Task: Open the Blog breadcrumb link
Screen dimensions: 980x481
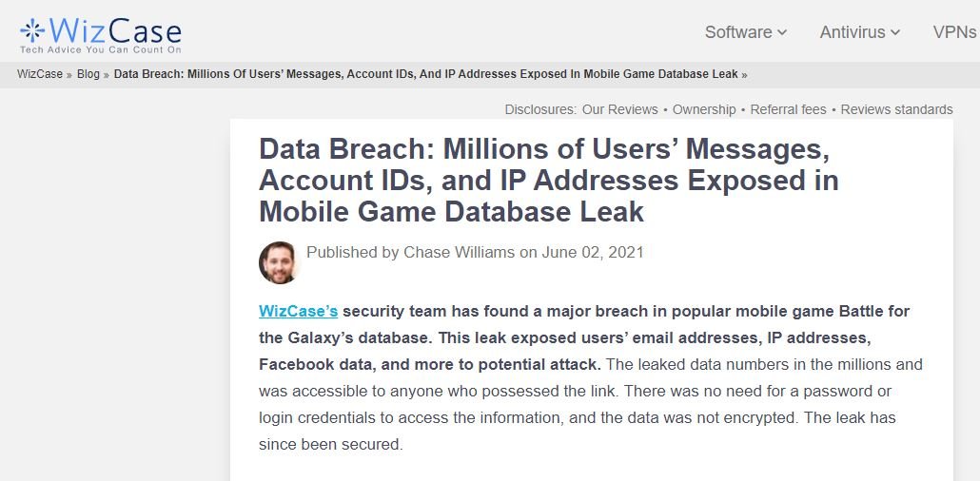Action: (88, 74)
